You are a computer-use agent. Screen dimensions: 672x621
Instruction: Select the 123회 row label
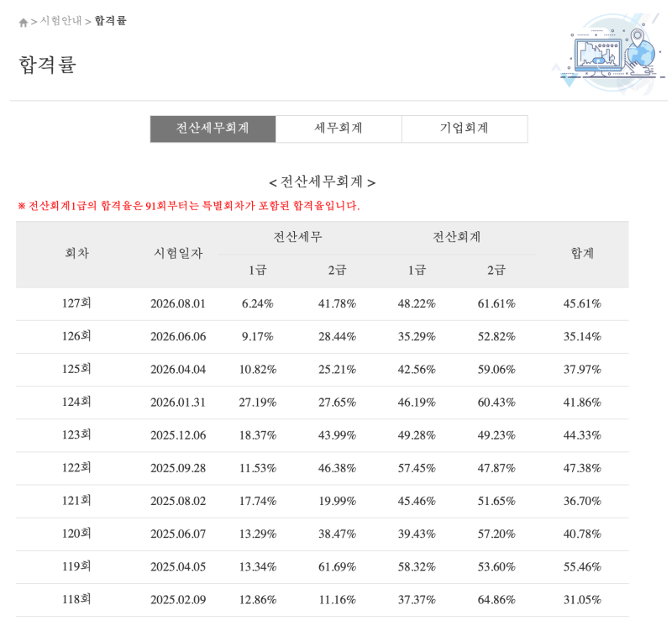click(76, 435)
